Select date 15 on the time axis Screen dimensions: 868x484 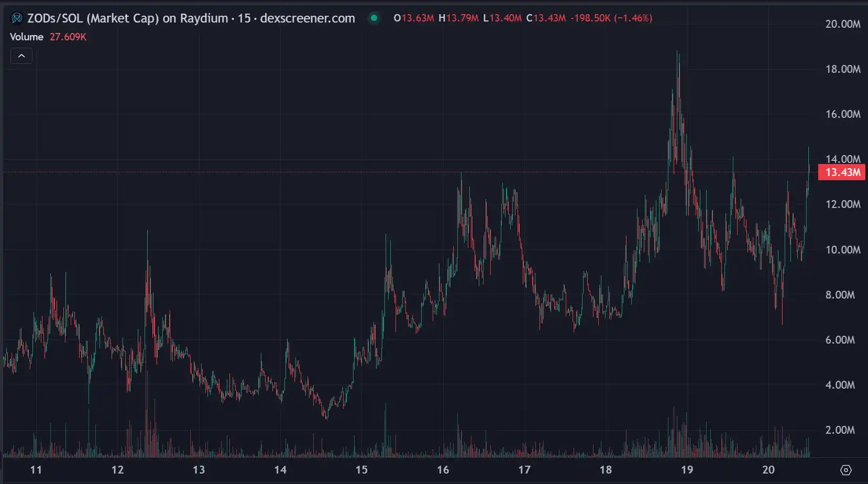pos(361,470)
